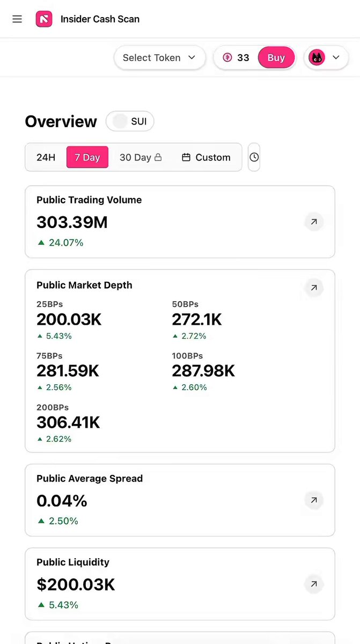Viewport: 360px width, 644px height.
Task: Click the Public Market Depth title
Action: tap(84, 285)
